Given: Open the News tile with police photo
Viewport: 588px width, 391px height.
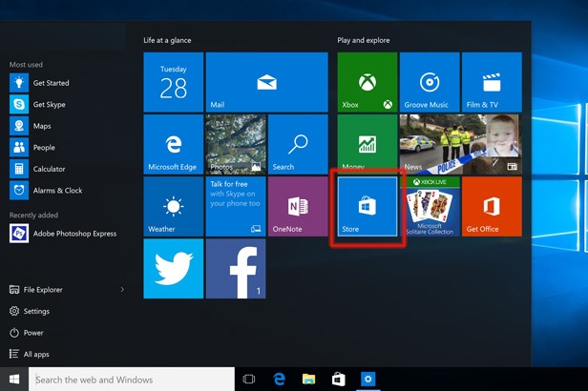Looking at the screenshot, I should [460, 144].
